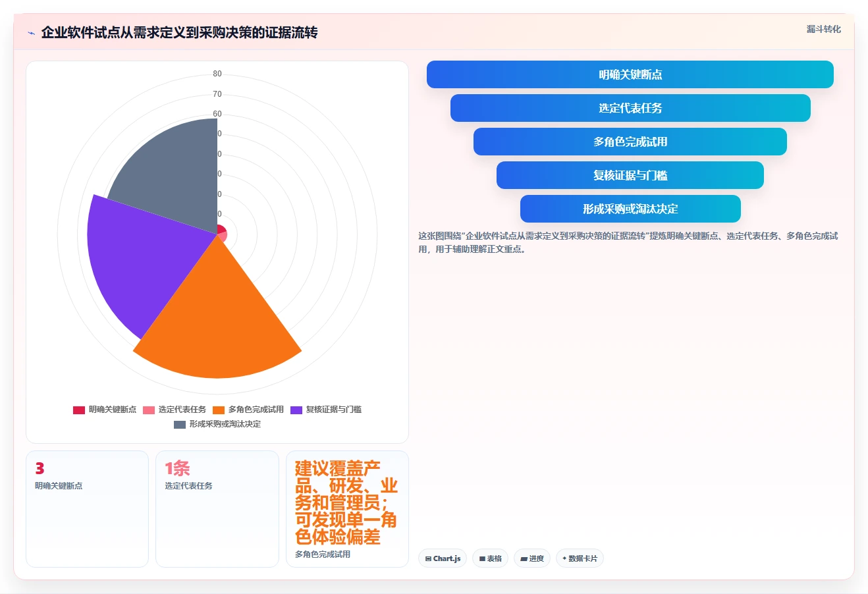Click the chart axis label 70

[x=217, y=94]
